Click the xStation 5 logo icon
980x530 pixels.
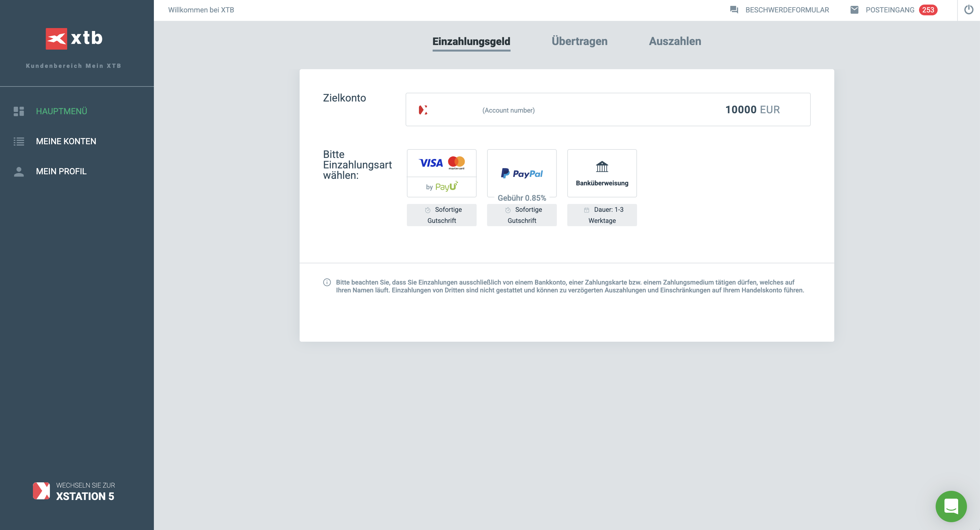point(41,491)
